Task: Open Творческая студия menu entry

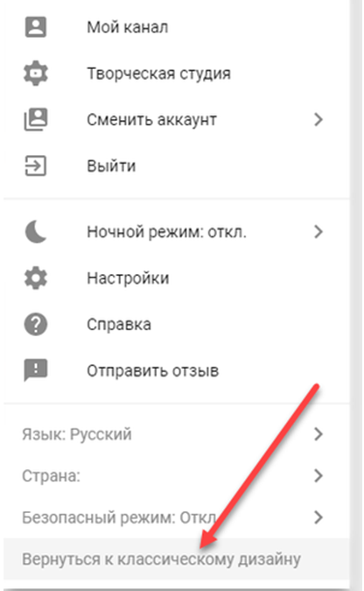Action: (x=158, y=74)
